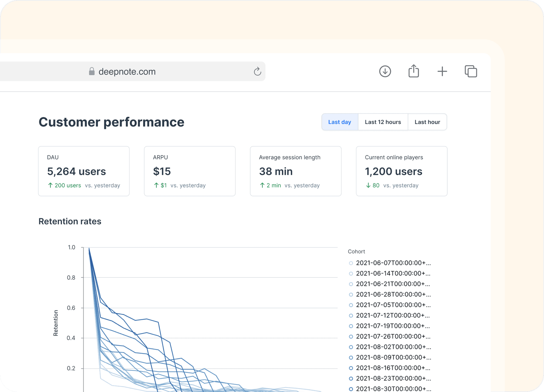544x392 pixels.
Task: Reload the page with the refresh icon
Action: [257, 72]
